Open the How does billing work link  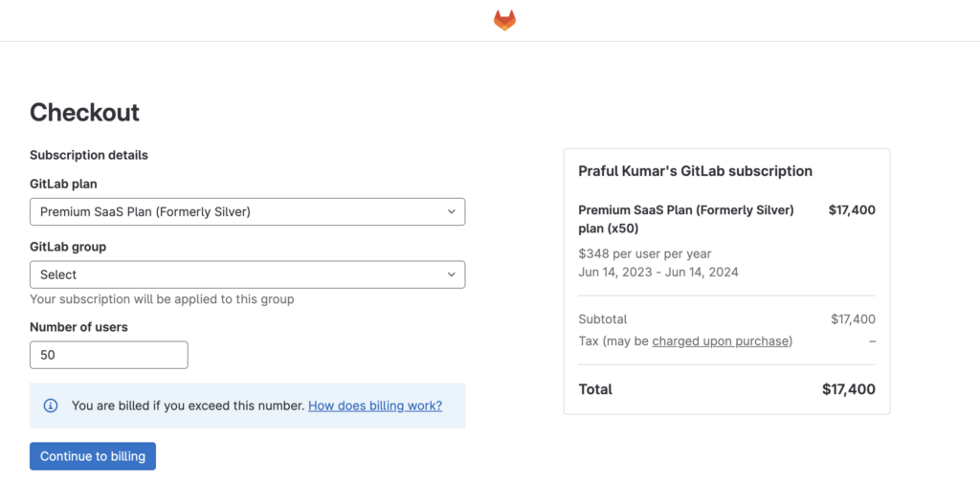(375, 405)
